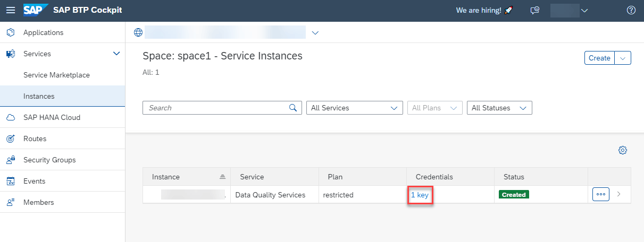Click the Applications sidebar icon
Image resolution: width=644 pixels, height=242 pixels.
(10, 32)
